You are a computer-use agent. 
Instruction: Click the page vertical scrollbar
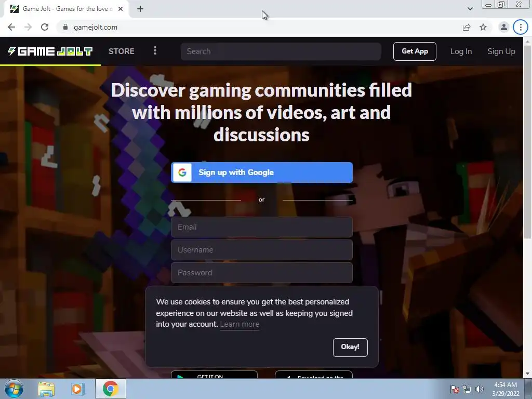coord(528,141)
